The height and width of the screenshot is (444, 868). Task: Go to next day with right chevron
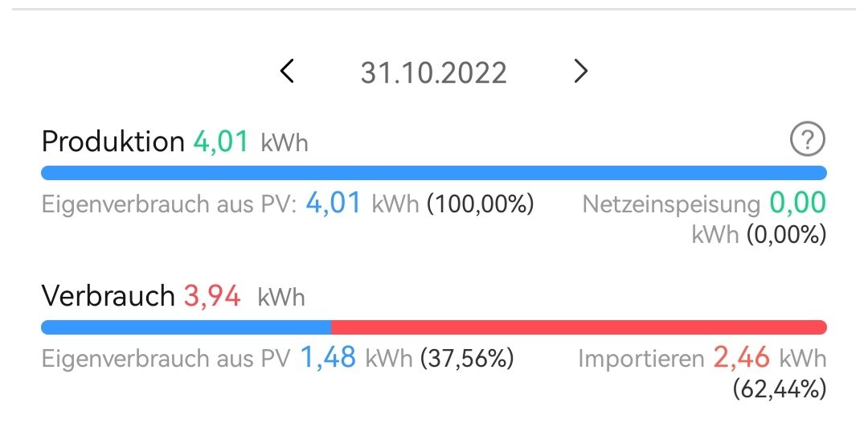(x=581, y=72)
